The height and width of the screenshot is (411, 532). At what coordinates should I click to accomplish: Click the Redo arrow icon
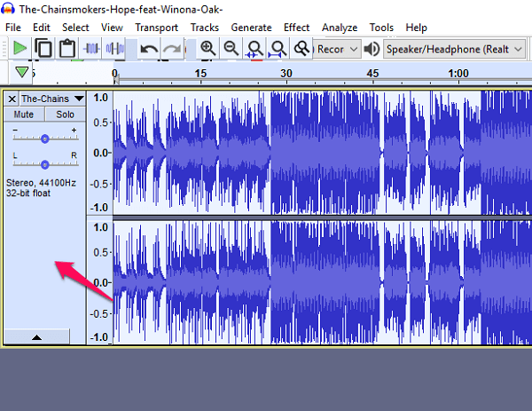[172, 49]
